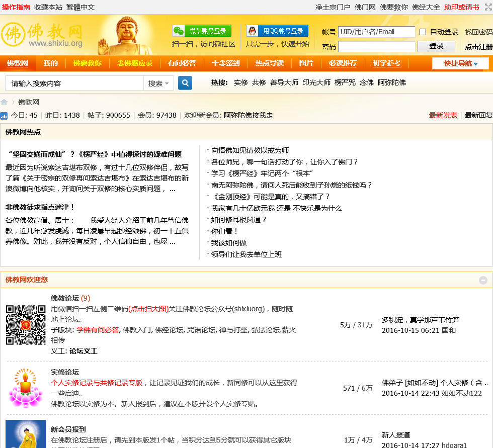Screen dimensions: 493x448
Task: Open the 搜索 type dropdown
Action: click(x=158, y=83)
